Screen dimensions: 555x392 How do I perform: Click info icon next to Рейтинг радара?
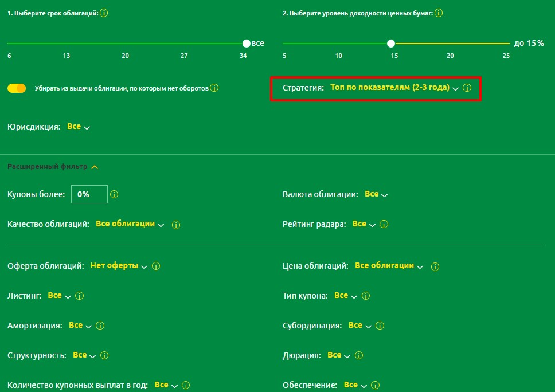coord(384,225)
